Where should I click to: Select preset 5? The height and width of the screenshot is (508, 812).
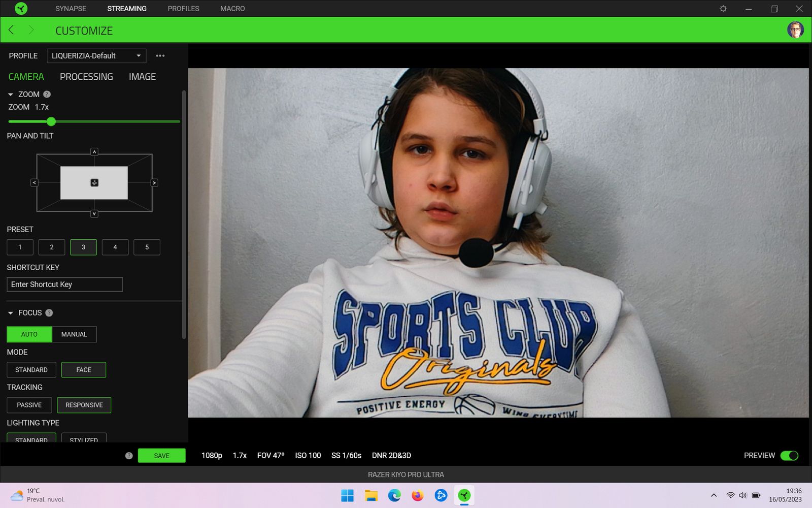(x=147, y=247)
